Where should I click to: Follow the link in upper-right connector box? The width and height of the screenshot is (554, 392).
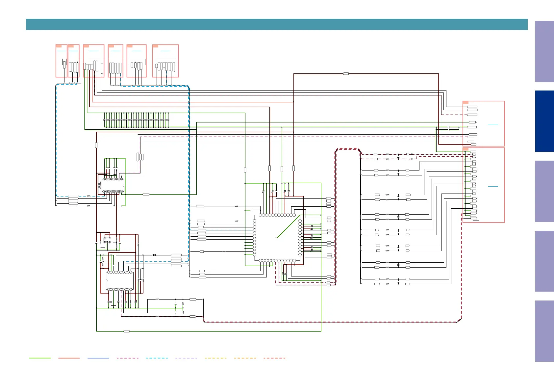[493, 125]
